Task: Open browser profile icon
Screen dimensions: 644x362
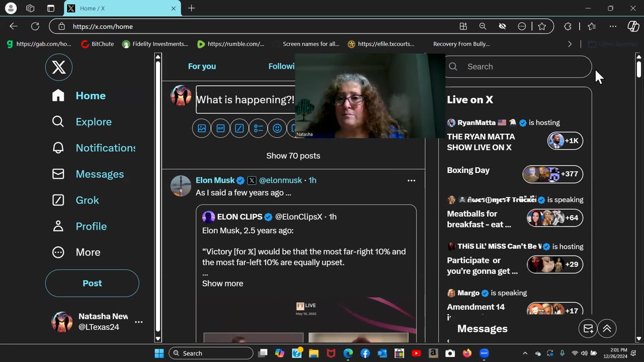Action: (x=10, y=8)
